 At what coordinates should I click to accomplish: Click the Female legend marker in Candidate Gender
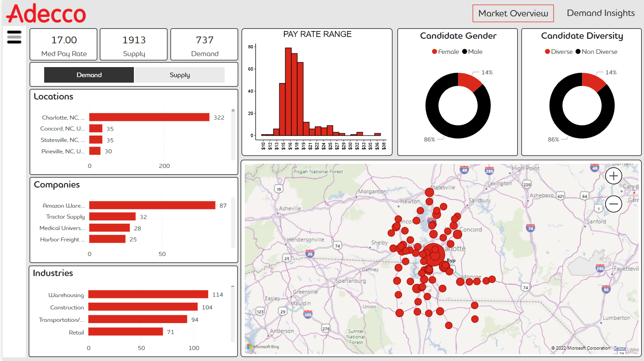pos(434,52)
